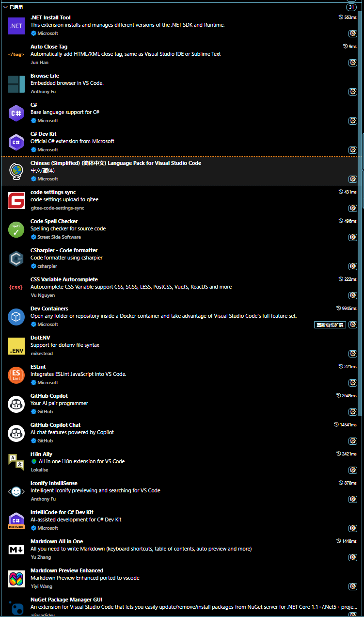Screen dimensions: 364x617
Task: Select CSS Variable Autocomplete icon
Action: (x=16, y=288)
